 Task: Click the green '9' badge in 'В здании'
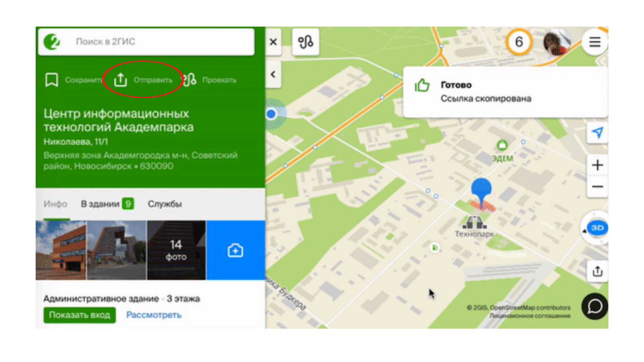point(128,204)
